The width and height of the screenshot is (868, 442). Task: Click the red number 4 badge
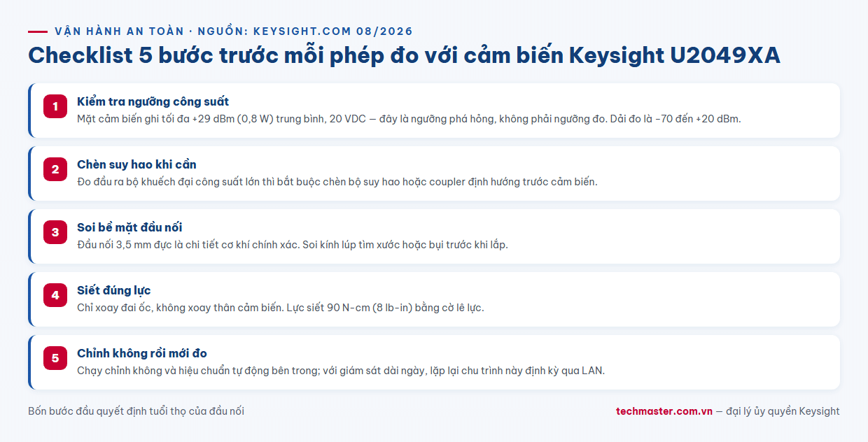point(55,295)
